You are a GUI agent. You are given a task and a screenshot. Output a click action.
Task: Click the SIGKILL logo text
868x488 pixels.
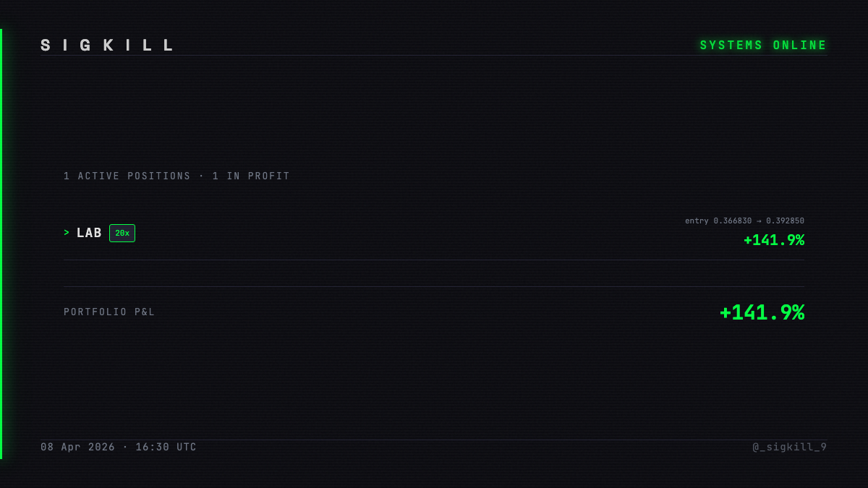[107, 46]
